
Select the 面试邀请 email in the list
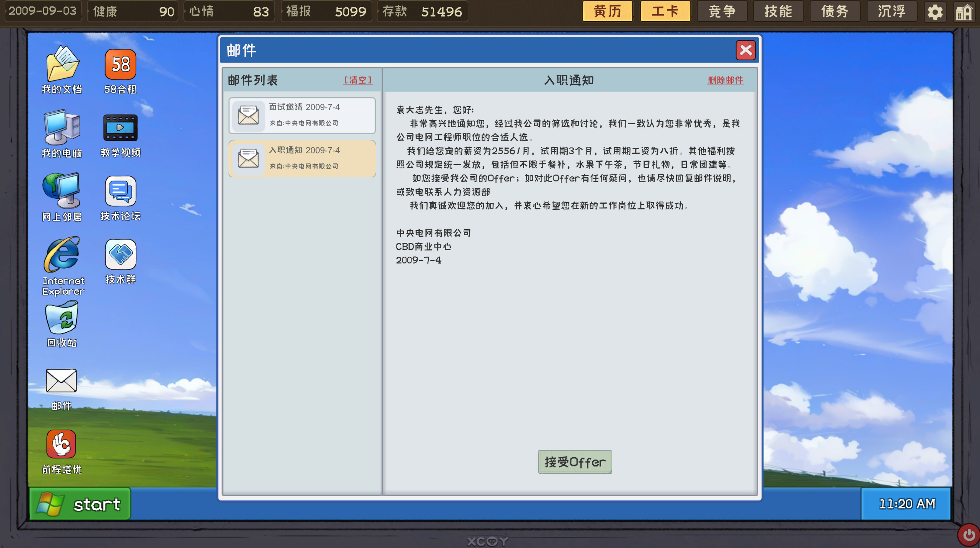[302, 115]
